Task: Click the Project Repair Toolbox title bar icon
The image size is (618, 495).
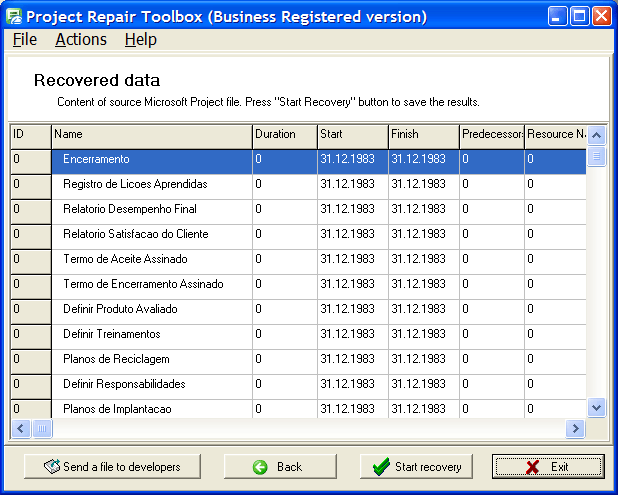Action: tap(14, 17)
